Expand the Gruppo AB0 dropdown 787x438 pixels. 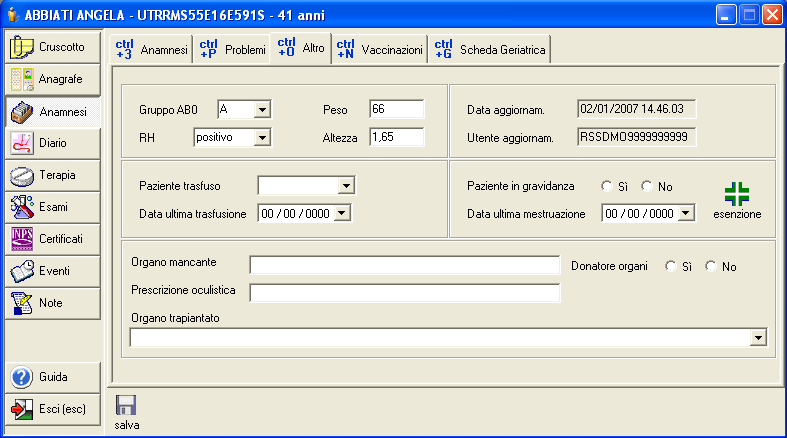pyautogui.click(x=262, y=109)
